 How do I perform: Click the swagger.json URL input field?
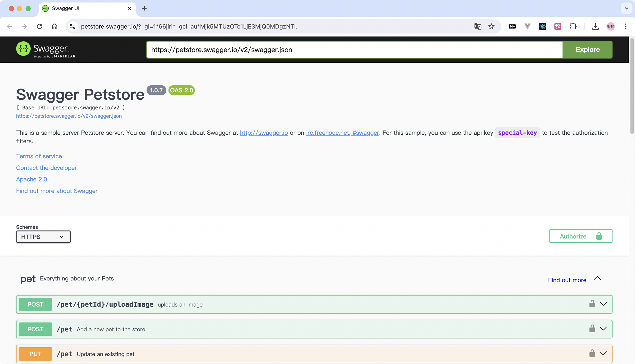pyautogui.click(x=355, y=50)
